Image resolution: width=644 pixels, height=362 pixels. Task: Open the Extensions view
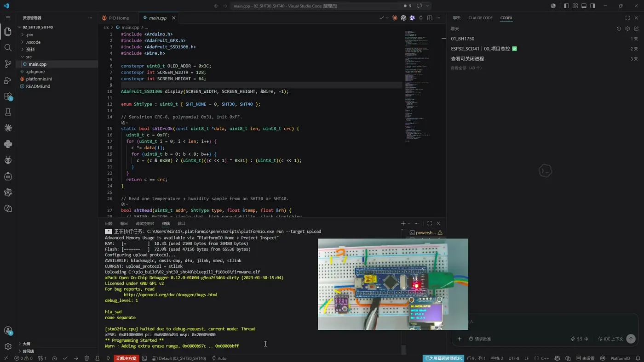[x=8, y=96]
